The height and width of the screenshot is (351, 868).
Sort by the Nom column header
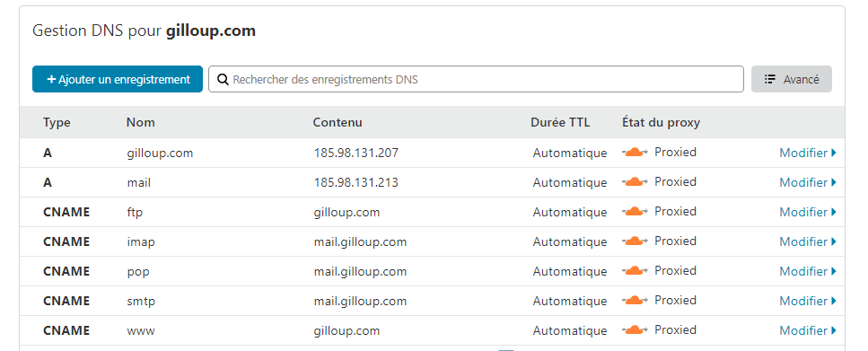[141, 122]
